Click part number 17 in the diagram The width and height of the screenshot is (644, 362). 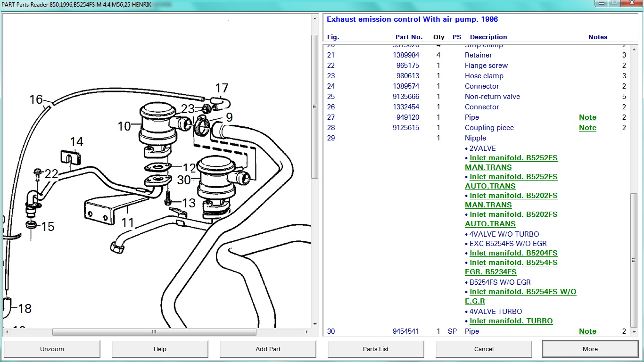pos(222,88)
